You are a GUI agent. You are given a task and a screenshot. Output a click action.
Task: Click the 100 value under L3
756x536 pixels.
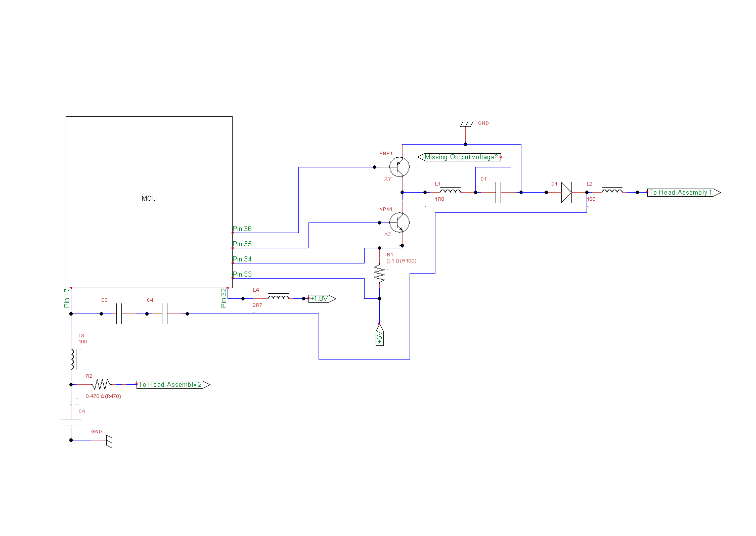83,342
